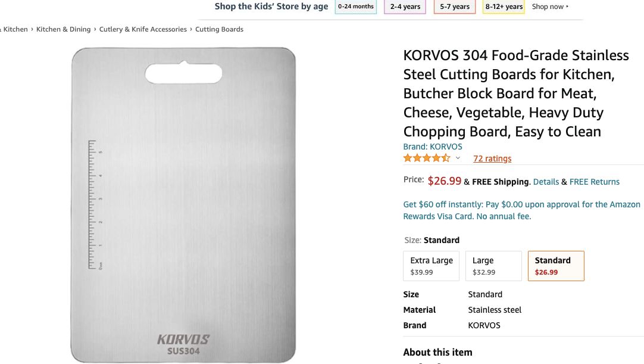644x364 pixels.
Task: Click the cutting board product image
Action: tap(183, 206)
